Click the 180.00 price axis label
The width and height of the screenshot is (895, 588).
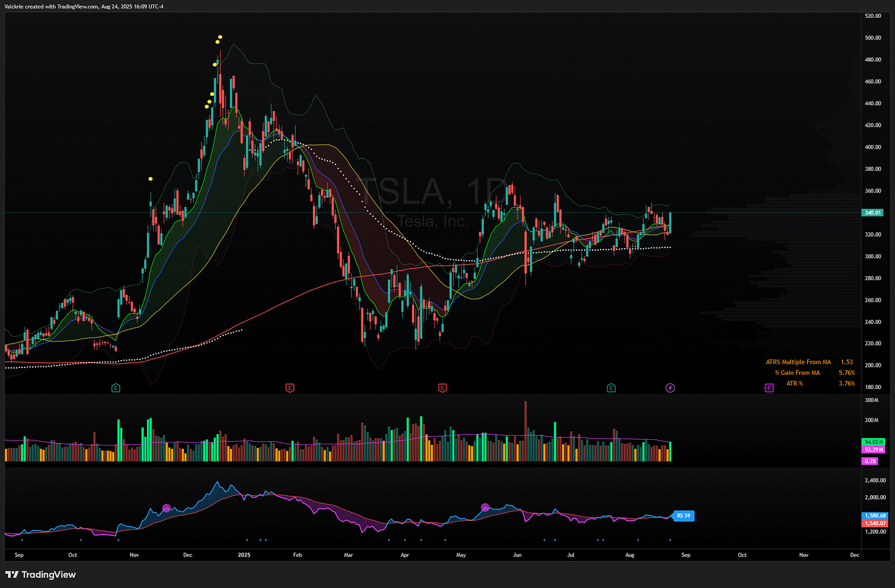tap(873, 387)
